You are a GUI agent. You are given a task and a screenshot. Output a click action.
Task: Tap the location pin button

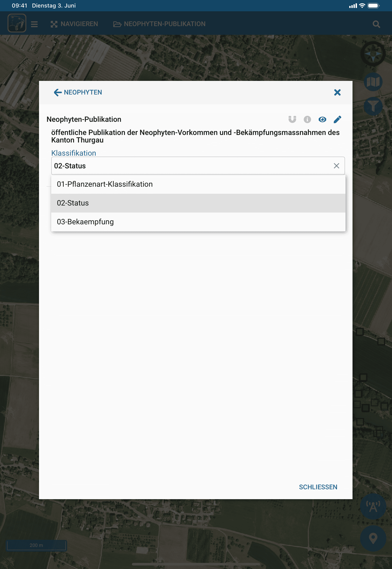coord(373,538)
